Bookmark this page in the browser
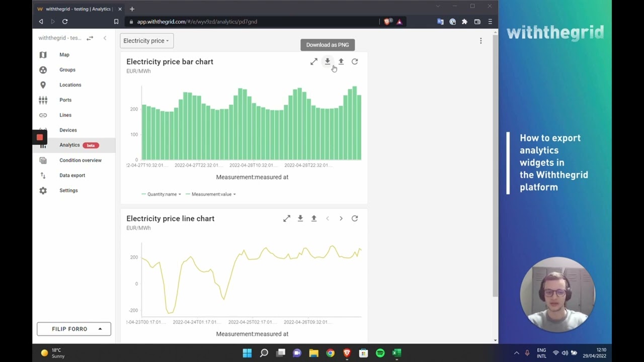Screen dimensions: 644x362 pyautogui.click(x=116, y=22)
